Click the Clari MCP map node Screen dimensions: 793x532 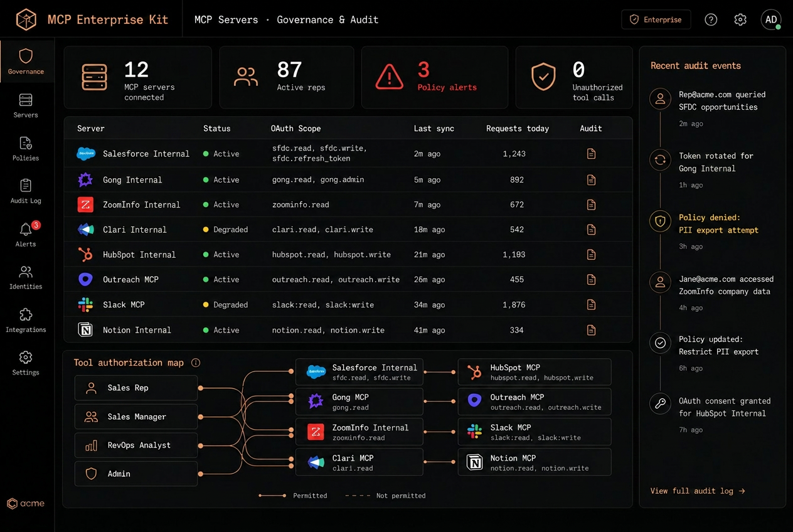[x=359, y=462]
